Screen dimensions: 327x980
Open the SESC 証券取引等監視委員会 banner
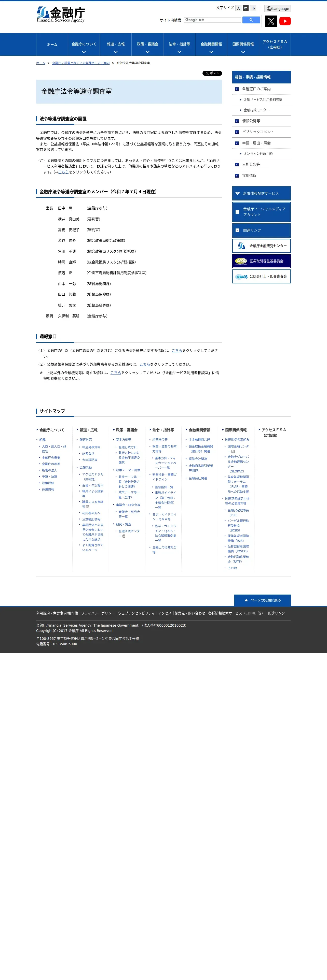(262, 261)
